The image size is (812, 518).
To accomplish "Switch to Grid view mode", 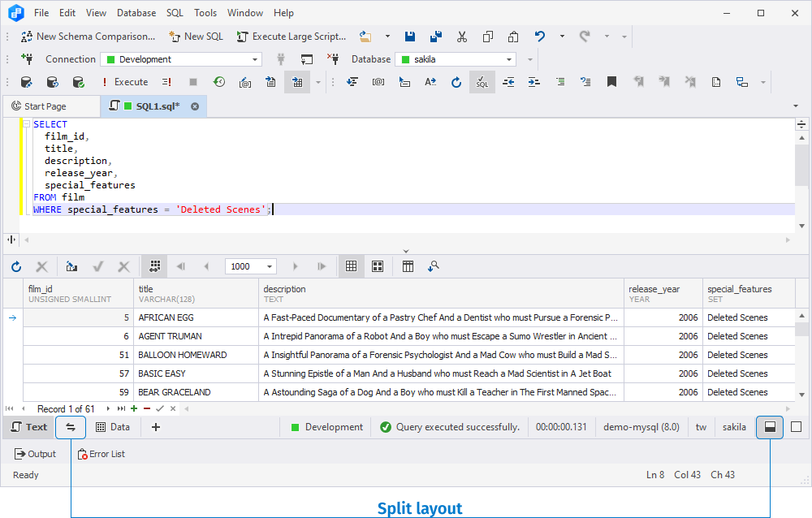I will click(351, 266).
